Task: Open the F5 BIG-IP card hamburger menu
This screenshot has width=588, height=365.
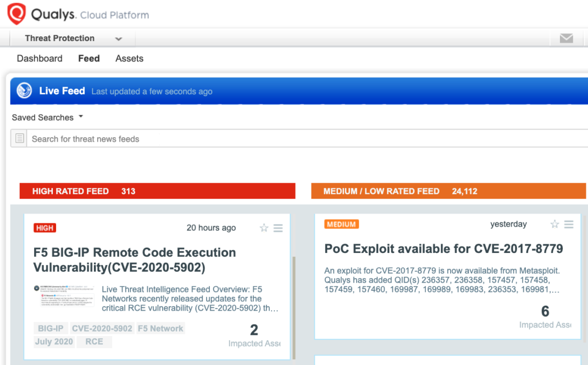Action: (x=278, y=228)
